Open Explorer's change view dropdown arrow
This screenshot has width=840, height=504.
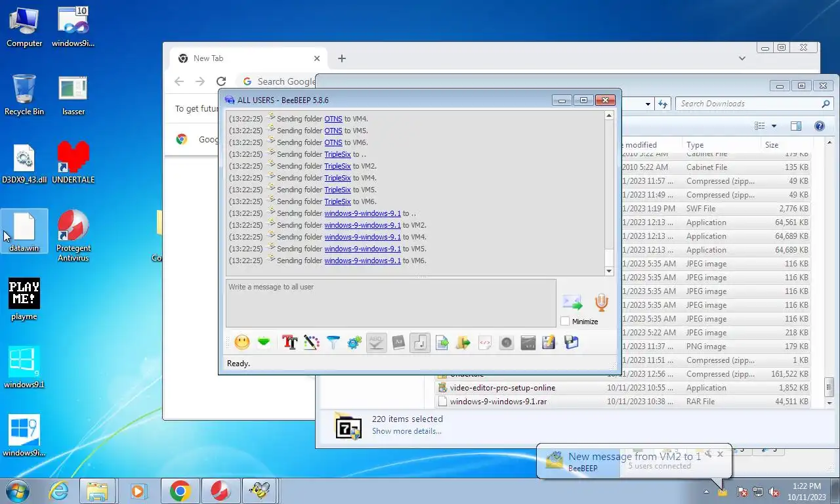pos(774,126)
